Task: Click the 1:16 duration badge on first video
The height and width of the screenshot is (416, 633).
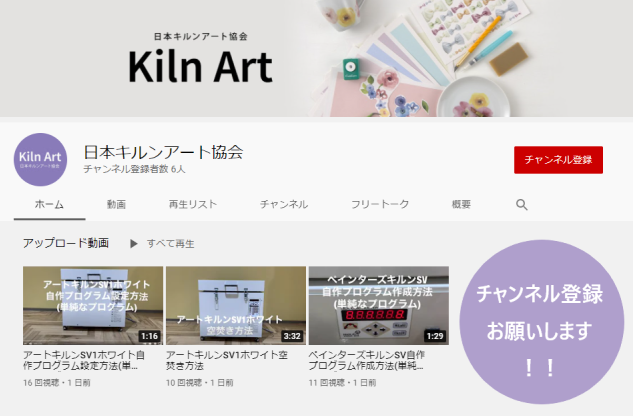Action: click(x=149, y=336)
